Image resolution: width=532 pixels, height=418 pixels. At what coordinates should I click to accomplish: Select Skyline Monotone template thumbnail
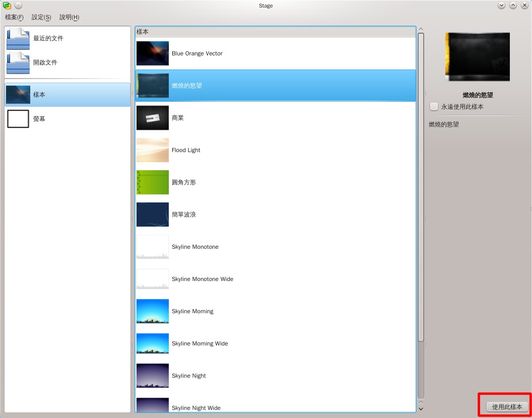[152, 247]
